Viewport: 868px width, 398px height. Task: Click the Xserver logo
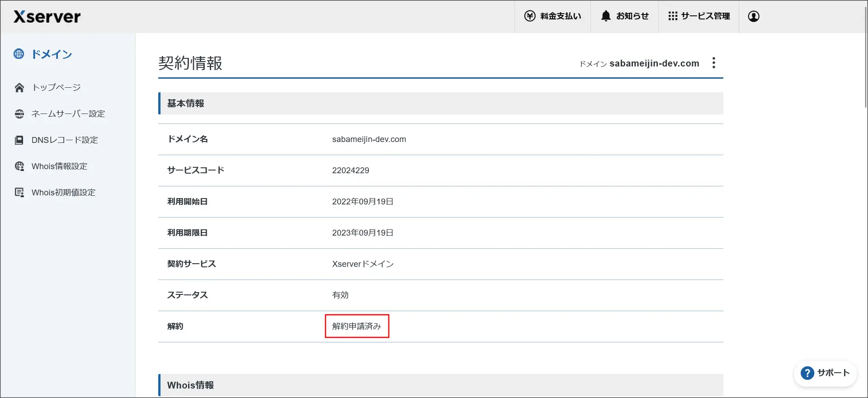[x=47, y=17]
